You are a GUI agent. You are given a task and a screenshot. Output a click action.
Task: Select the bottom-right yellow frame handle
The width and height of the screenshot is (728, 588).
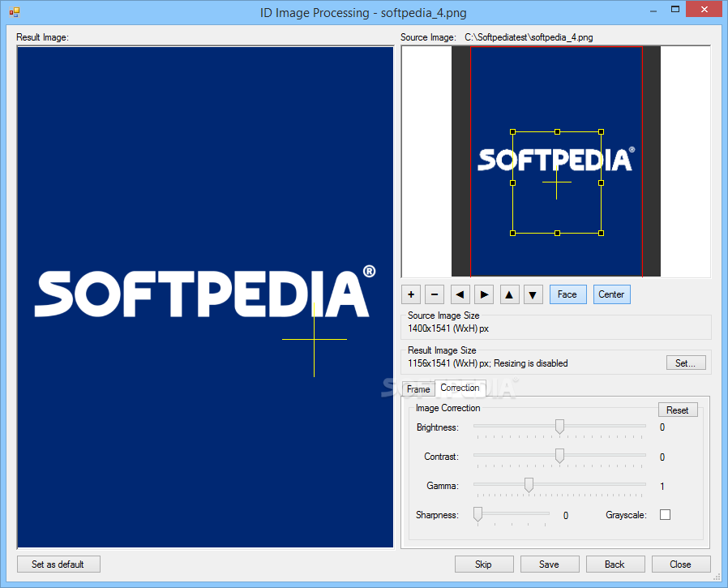(602, 233)
